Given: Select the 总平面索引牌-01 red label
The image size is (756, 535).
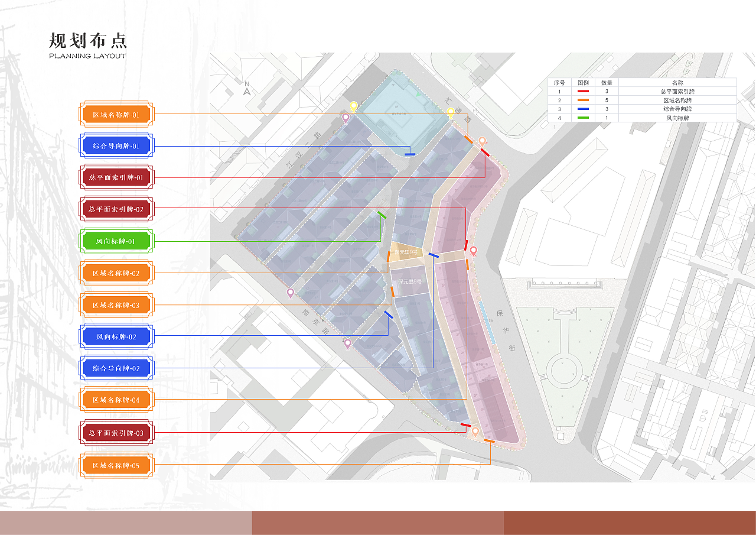Looking at the screenshot, I should pyautogui.click(x=116, y=177).
